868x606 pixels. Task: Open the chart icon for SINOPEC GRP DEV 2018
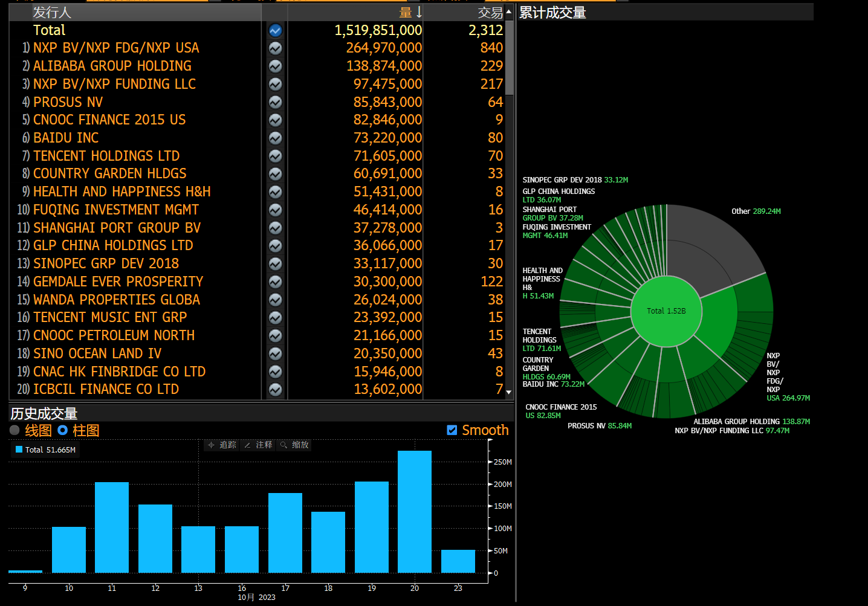click(x=275, y=264)
